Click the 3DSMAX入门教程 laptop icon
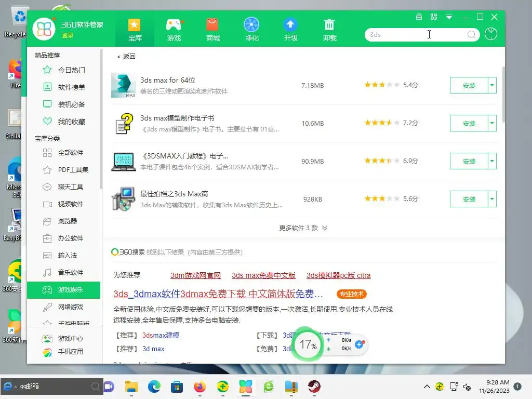532x399 pixels. [x=124, y=162]
